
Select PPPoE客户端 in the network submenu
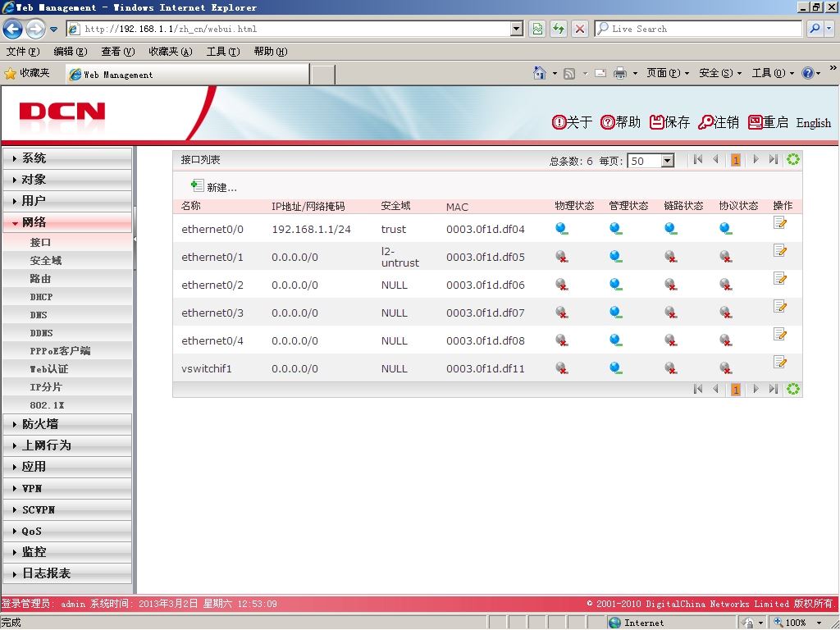(x=67, y=351)
